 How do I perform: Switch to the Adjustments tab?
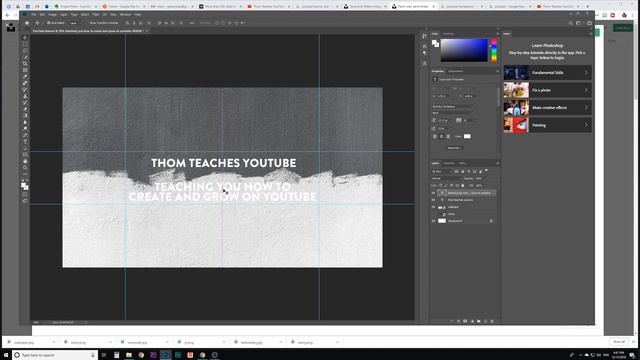[x=456, y=71]
